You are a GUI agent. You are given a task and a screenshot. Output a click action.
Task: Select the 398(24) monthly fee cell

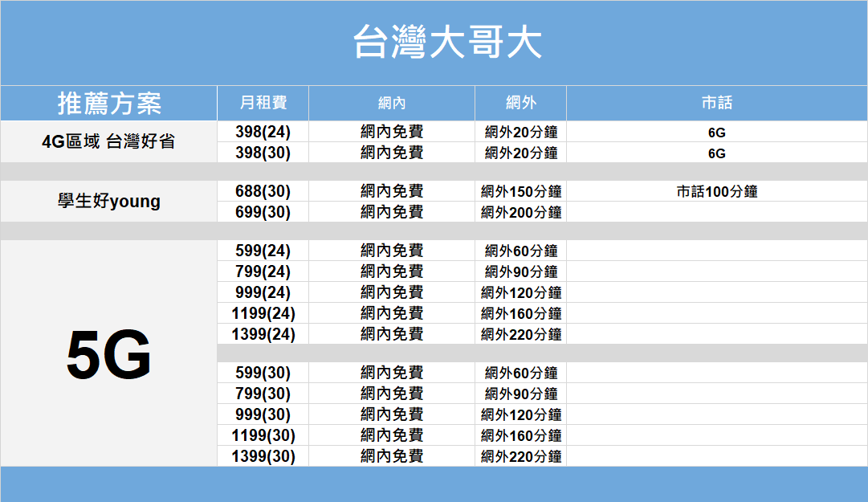click(x=263, y=132)
